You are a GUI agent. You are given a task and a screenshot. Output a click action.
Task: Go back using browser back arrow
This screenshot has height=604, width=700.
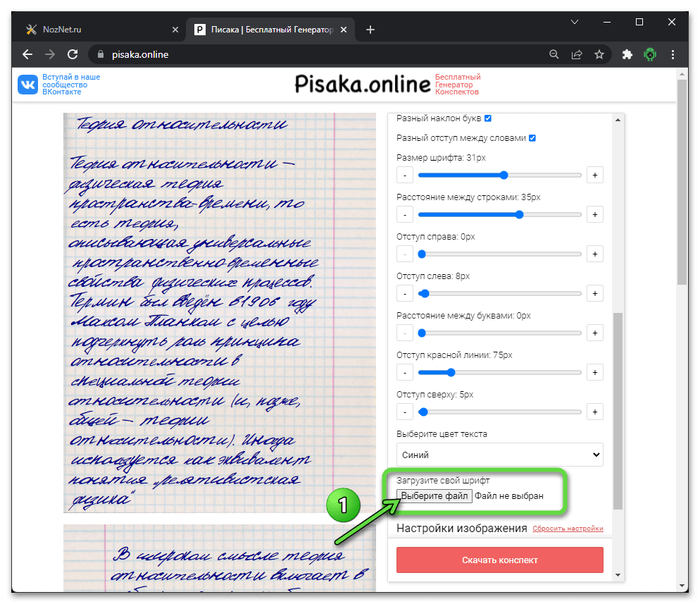point(27,54)
